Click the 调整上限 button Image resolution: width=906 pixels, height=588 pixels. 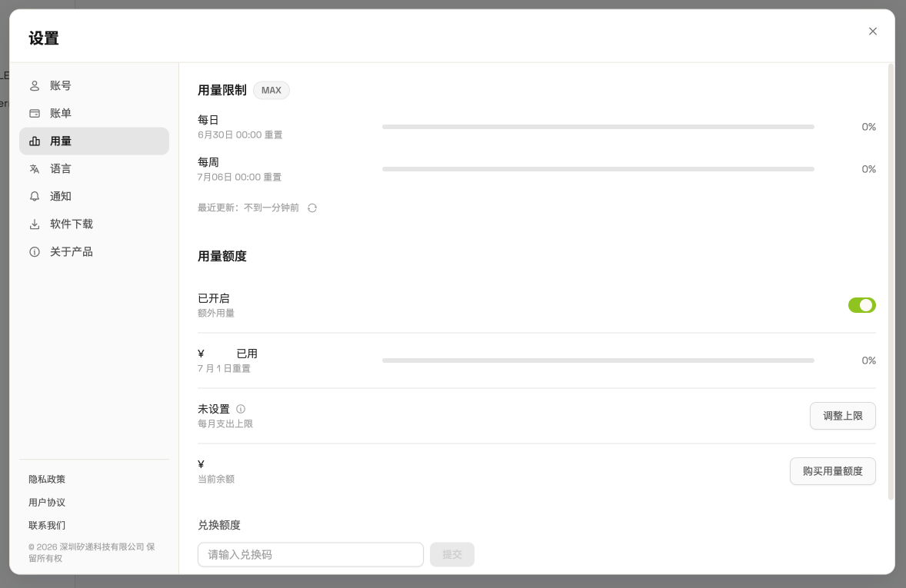pos(842,416)
